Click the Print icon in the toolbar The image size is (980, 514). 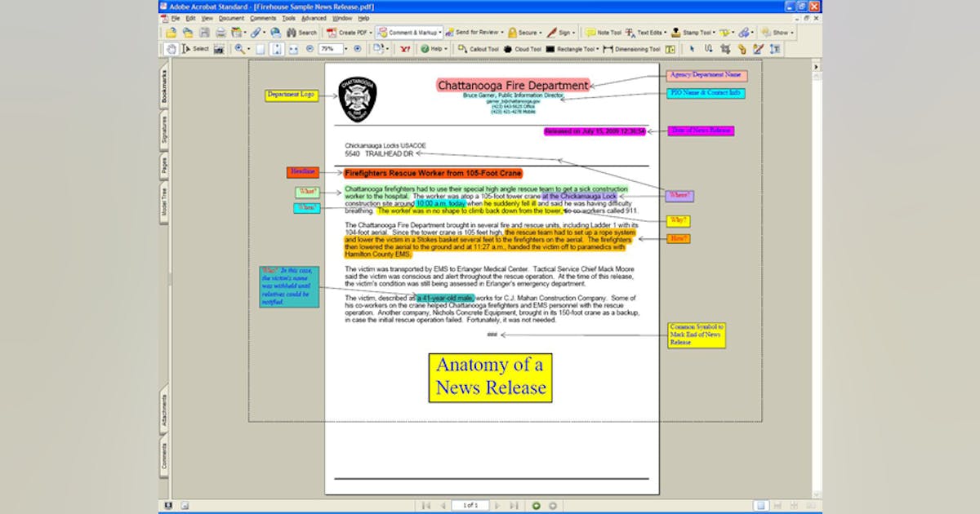[x=220, y=33]
